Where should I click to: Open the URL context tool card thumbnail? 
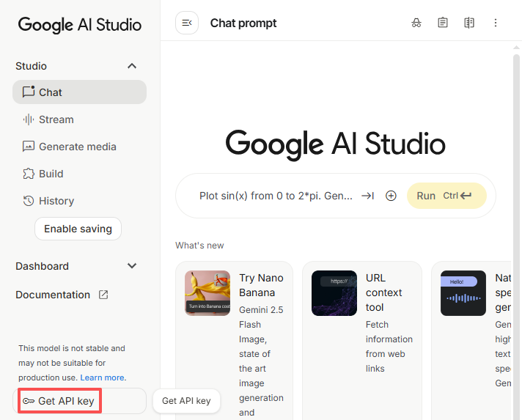(x=334, y=293)
